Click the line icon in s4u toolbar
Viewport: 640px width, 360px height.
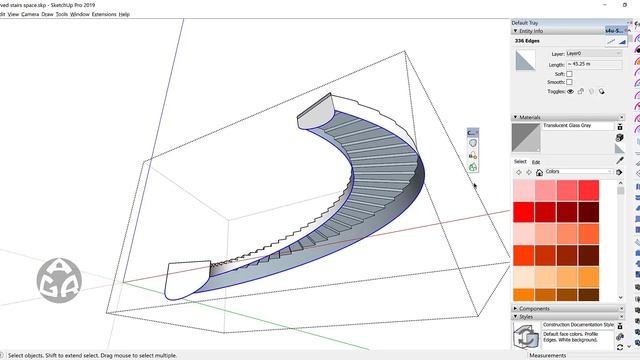(x=611, y=41)
